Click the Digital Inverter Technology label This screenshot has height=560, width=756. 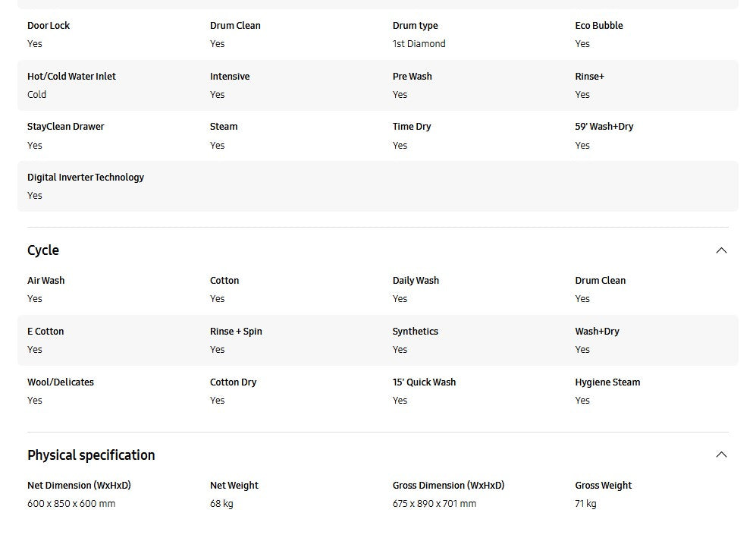pyautogui.click(x=86, y=178)
